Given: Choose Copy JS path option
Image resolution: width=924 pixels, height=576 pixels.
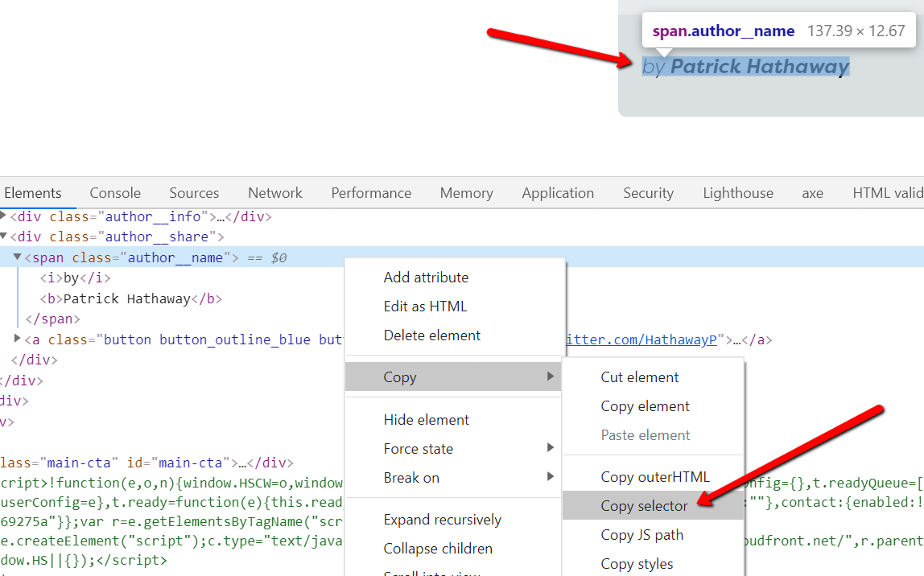Looking at the screenshot, I should point(641,535).
